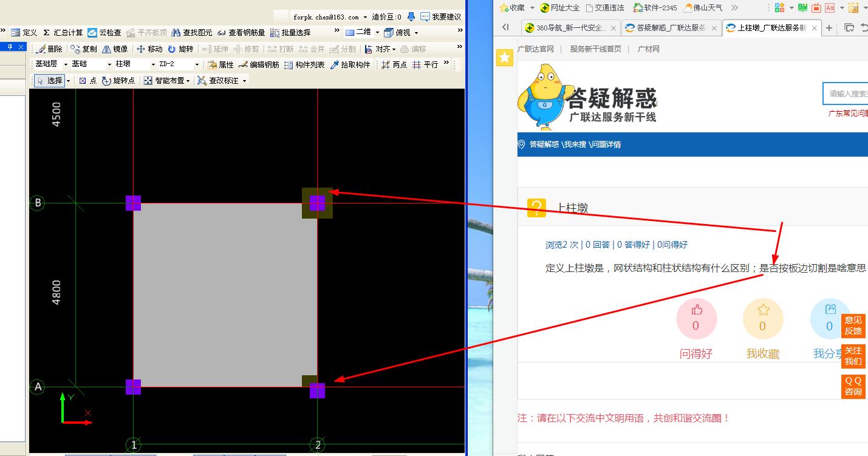Expand the 对齐 align dropdown
The image size is (868, 456).
click(x=394, y=49)
